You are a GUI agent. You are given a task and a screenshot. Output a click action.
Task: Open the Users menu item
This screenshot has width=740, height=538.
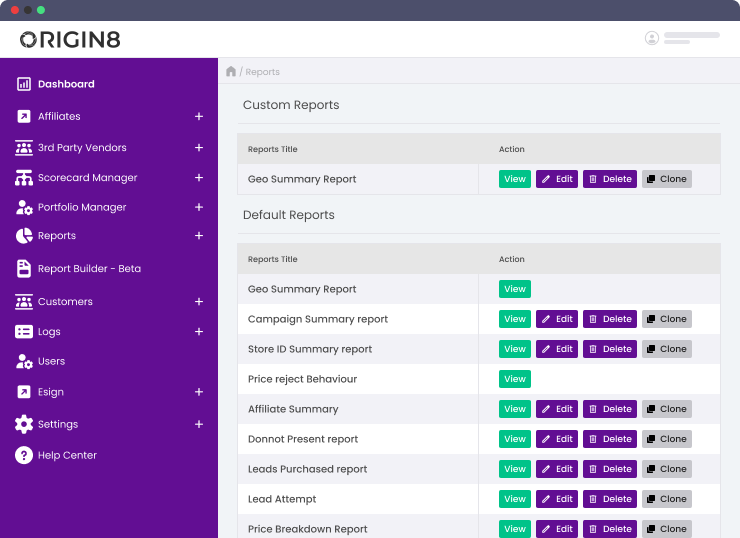coord(51,361)
